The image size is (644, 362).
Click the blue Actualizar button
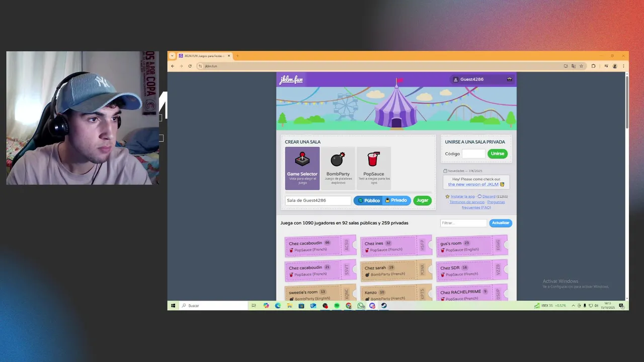pos(500,223)
